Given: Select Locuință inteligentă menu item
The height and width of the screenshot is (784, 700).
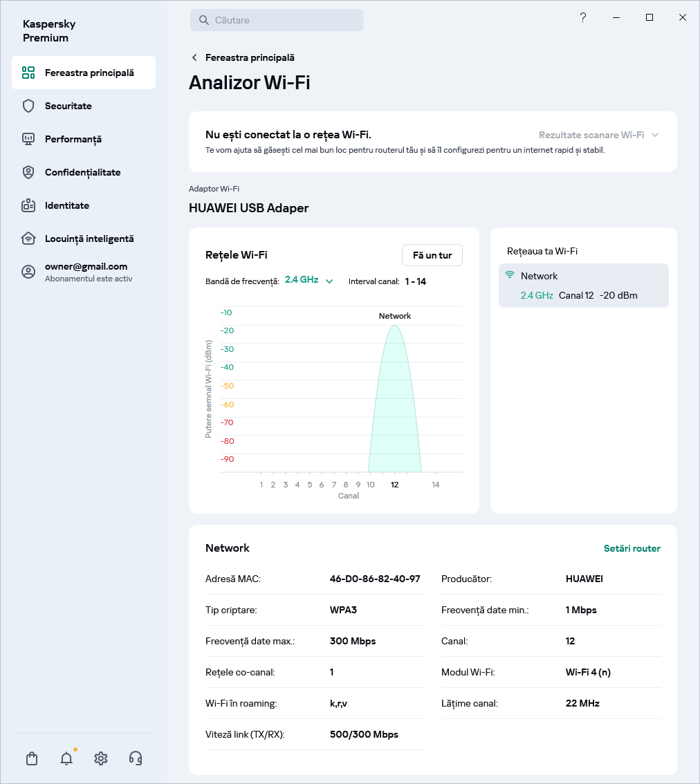Looking at the screenshot, I should click(x=89, y=239).
